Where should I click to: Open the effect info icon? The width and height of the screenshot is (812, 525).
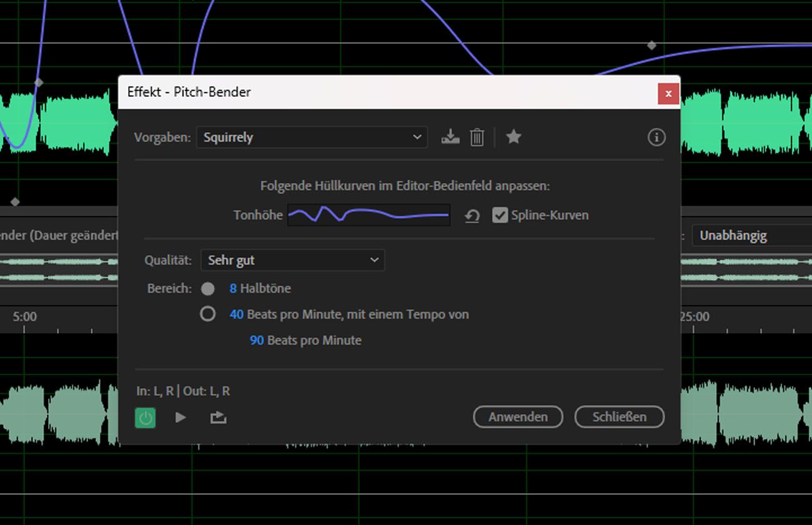[x=656, y=137]
